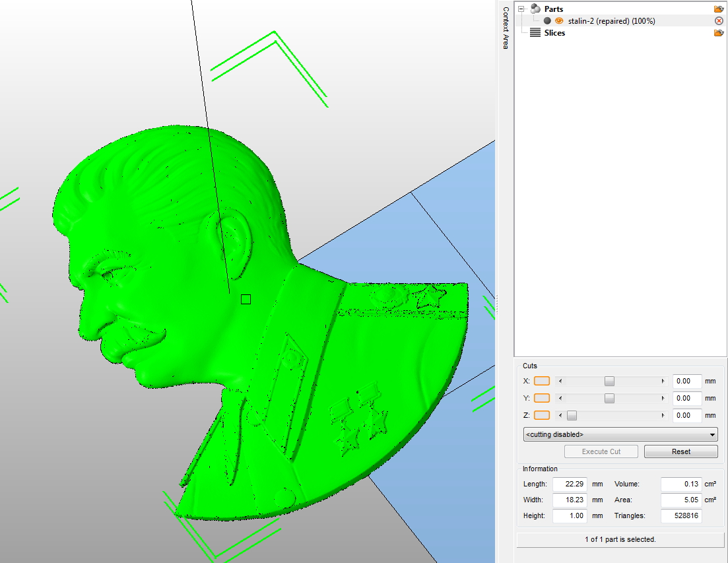
Task: Click the "1 of 1 part is selected." status text
Action: [620, 539]
